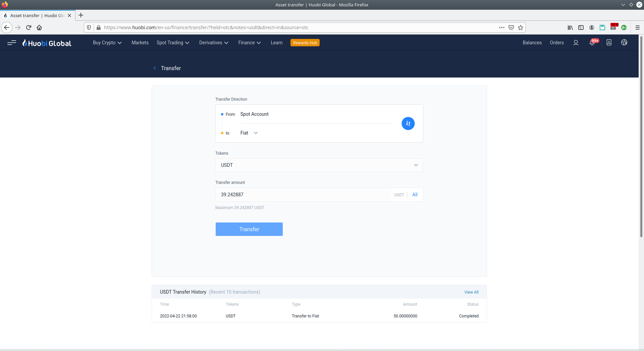Go back using the Transfer back chevron
Screen dimensions: 644x351
coord(155,68)
